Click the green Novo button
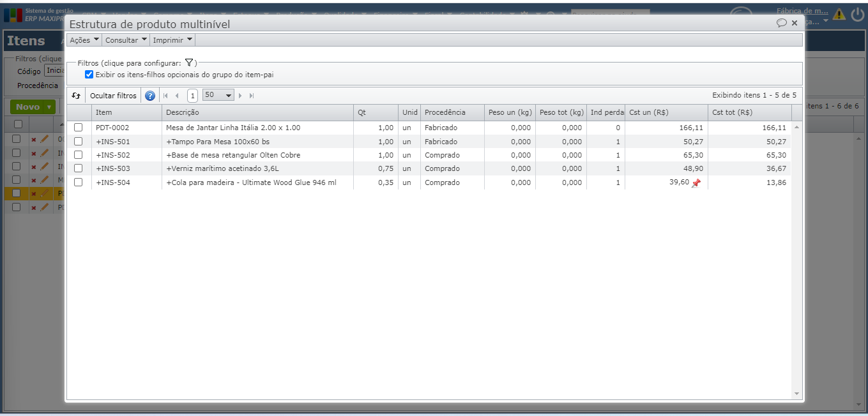Screen dimensions: 868x416 click(27, 107)
